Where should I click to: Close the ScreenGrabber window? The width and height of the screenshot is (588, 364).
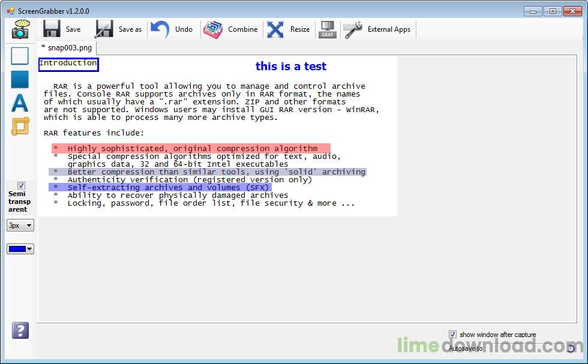coord(572,11)
